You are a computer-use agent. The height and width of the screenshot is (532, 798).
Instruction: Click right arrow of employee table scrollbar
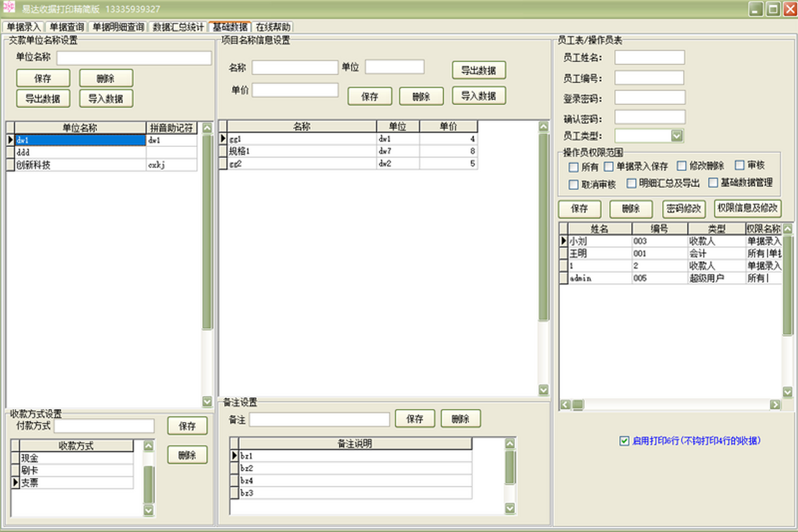point(775,404)
